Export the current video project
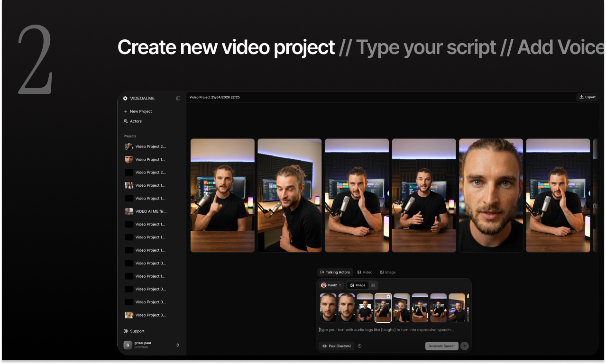The width and height of the screenshot is (606, 364). (x=587, y=97)
